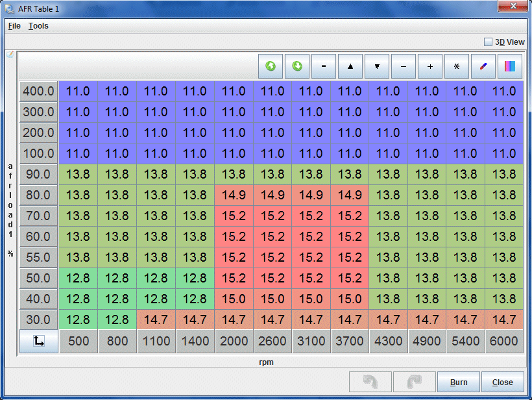Select the green decrease-value arrow tool
The height and width of the screenshot is (400, 532).
click(297, 66)
